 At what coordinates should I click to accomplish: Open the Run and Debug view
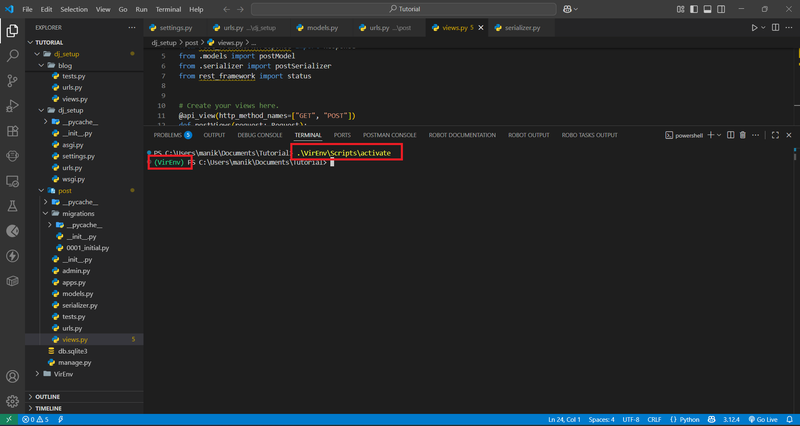point(12,106)
